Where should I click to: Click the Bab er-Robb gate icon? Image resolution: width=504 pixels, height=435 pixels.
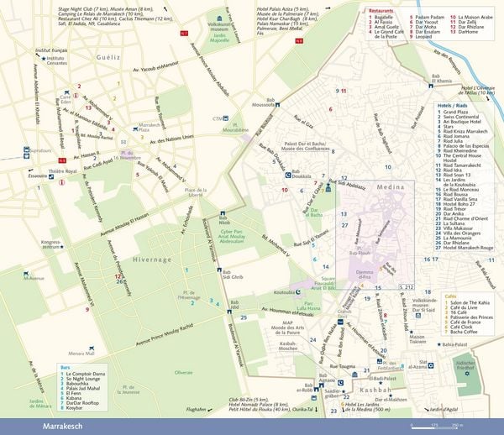[x=317, y=390]
